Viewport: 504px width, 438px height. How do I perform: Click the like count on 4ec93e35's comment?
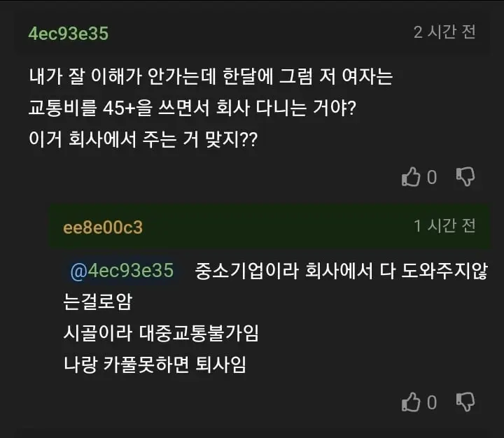pos(432,178)
